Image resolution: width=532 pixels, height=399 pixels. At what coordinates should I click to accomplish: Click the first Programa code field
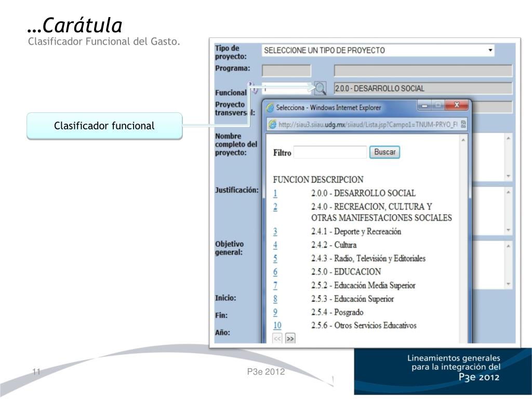tap(286, 71)
